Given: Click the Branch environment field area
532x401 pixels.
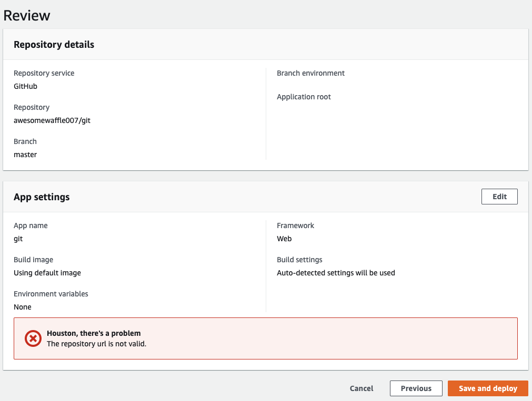Looking at the screenshot, I should pos(310,73).
